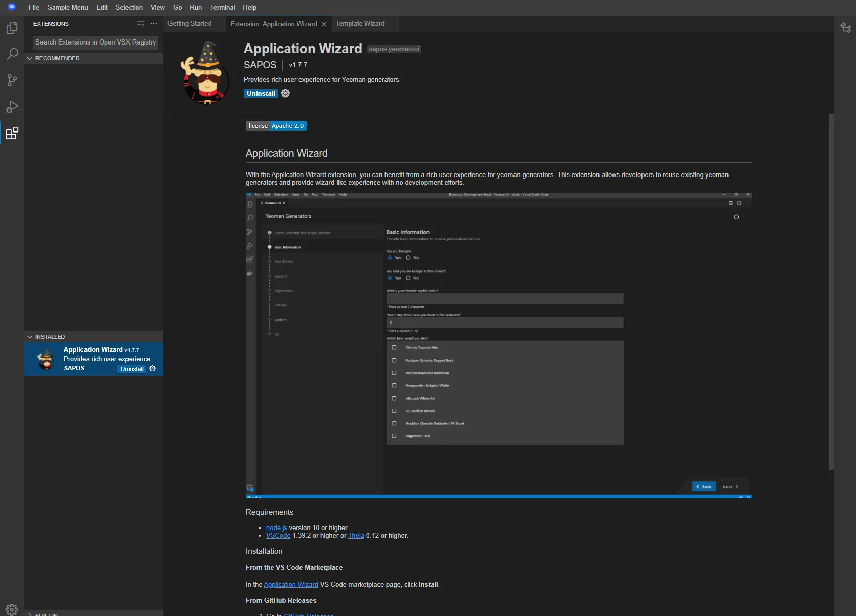Open the Source Control view icon
The width and height of the screenshot is (856, 616).
(x=12, y=80)
